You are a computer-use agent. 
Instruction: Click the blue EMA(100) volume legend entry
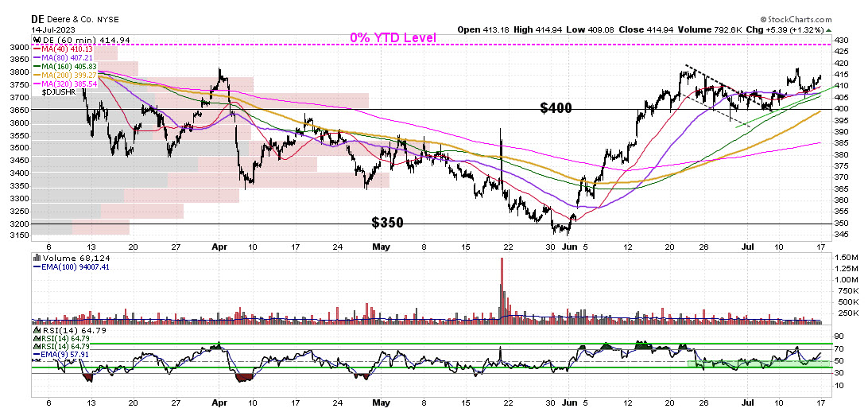(68, 266)
